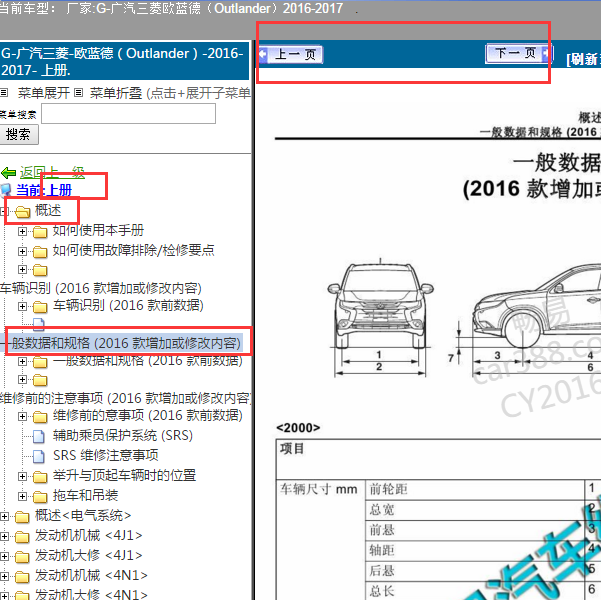This screenshot has width=601, height=600.
Task: Click folder icon of 概述<电气系统>
Action: click(22, 517)
